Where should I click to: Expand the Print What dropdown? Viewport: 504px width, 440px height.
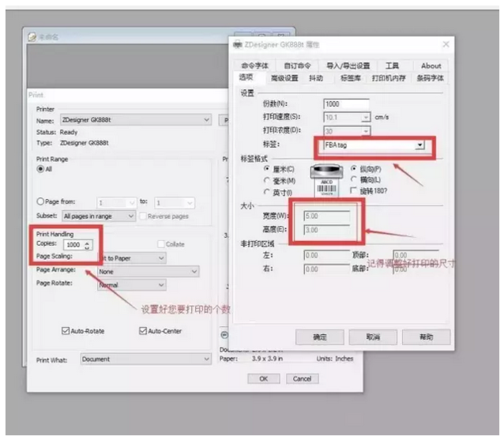[207, 359]
